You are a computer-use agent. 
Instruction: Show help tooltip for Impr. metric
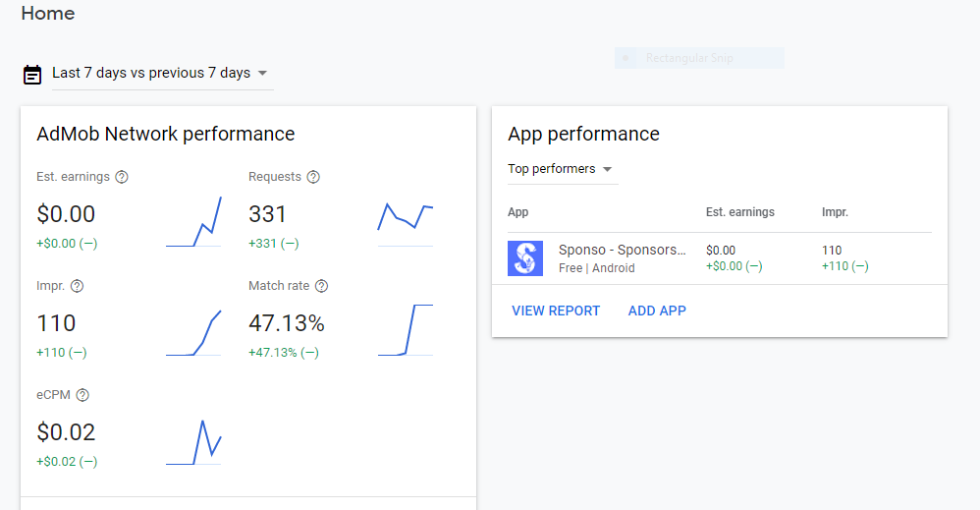77,286
